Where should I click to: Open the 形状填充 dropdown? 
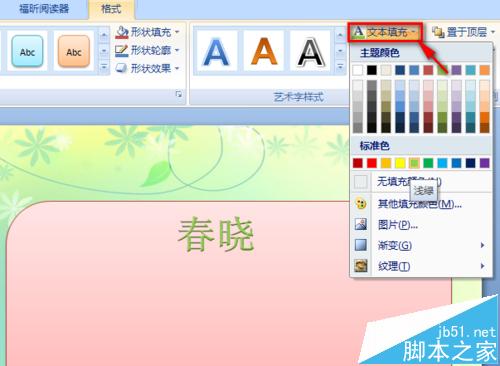148,32
